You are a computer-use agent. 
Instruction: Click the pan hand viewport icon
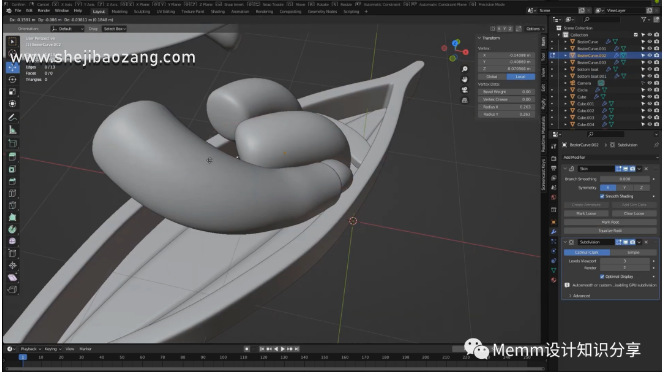tap(464, 79)
